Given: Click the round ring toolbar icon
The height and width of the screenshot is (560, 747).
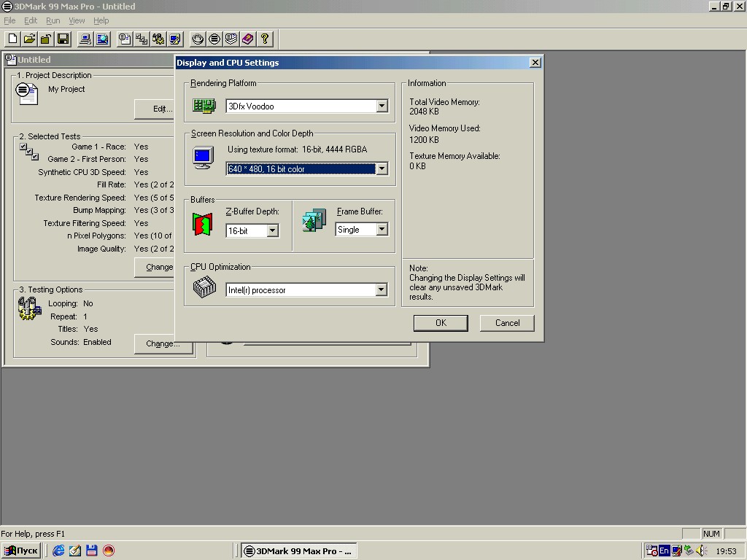Looking at the screenshot, I should coord(198,39).
